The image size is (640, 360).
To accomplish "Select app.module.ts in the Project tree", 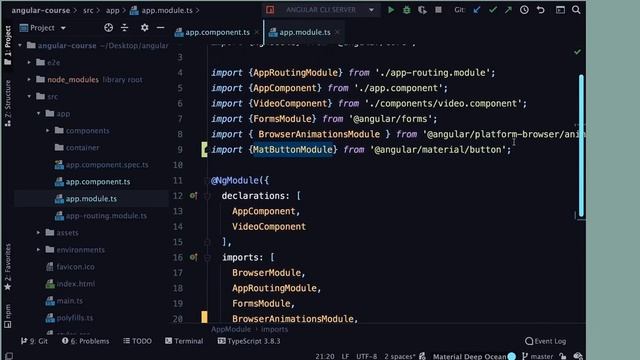I will pos(91,199).
